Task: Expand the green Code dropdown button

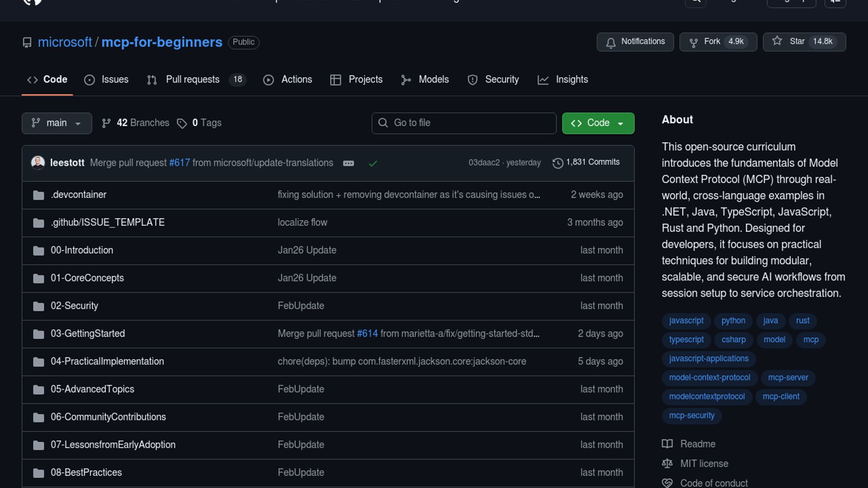Action: 598,123
